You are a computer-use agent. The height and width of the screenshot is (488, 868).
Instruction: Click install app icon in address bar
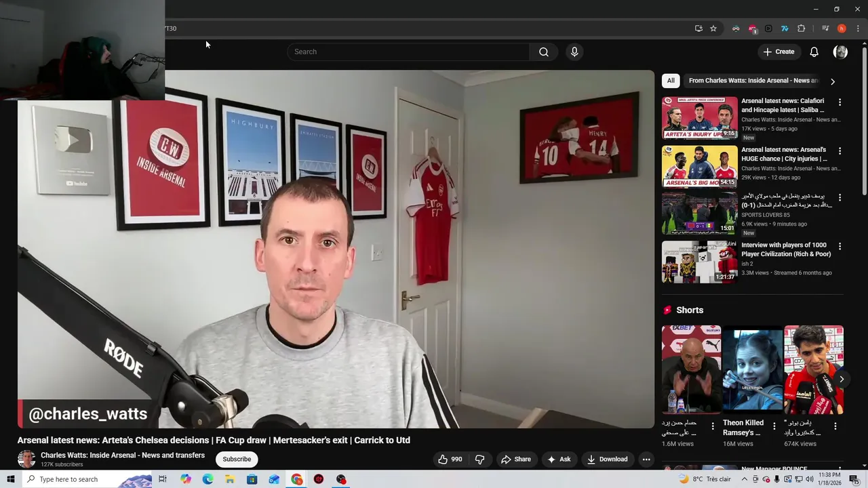click(698, 28)
